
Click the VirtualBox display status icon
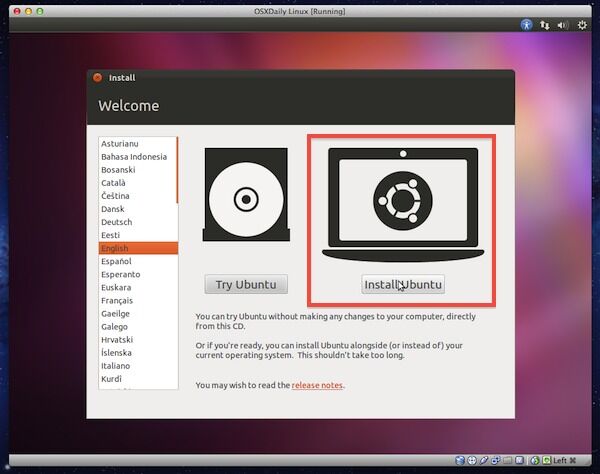coord(519,460)
